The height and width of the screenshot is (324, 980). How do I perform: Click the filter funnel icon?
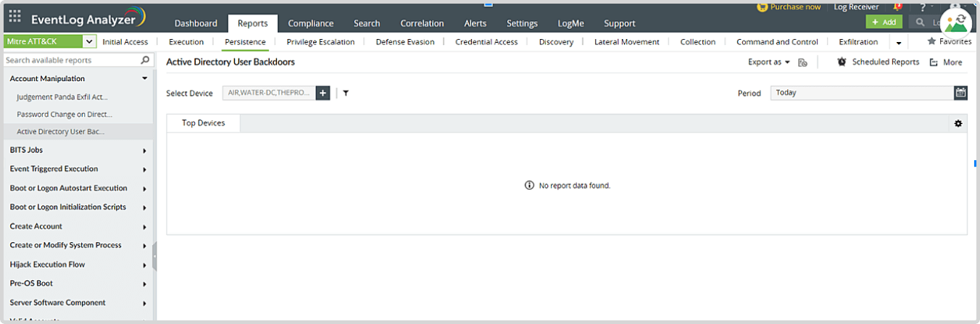(346, 93)
